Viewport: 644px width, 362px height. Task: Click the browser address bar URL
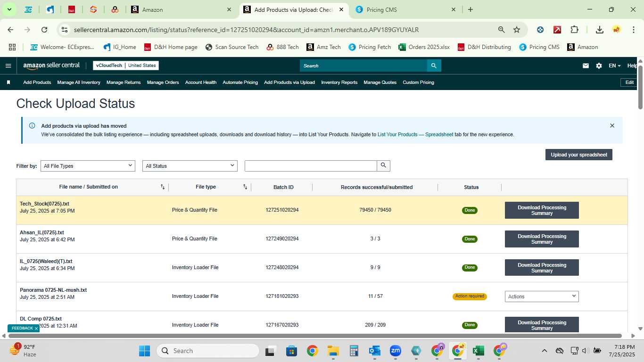pyautogui.click(x=246, y=30)
